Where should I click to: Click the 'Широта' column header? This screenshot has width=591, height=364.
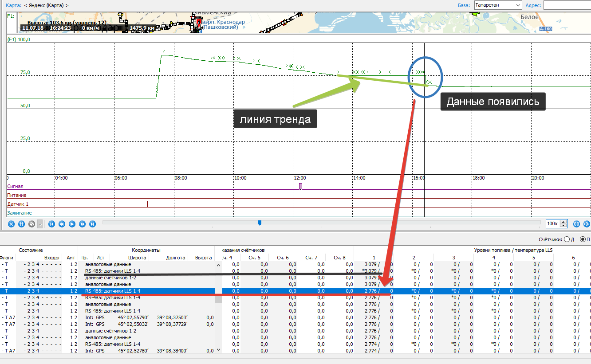pyautogui.click(x=137, y=258)
